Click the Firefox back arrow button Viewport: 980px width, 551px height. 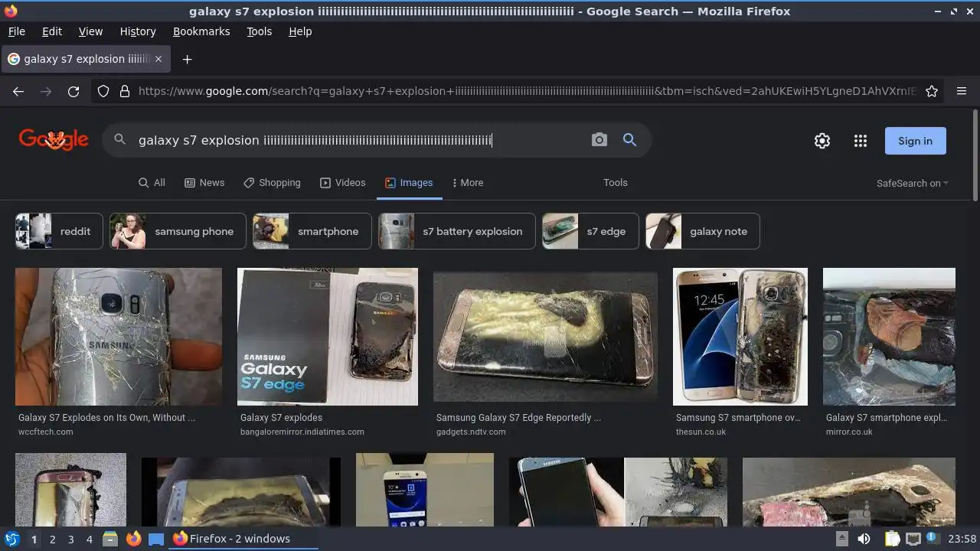point(18,91)
